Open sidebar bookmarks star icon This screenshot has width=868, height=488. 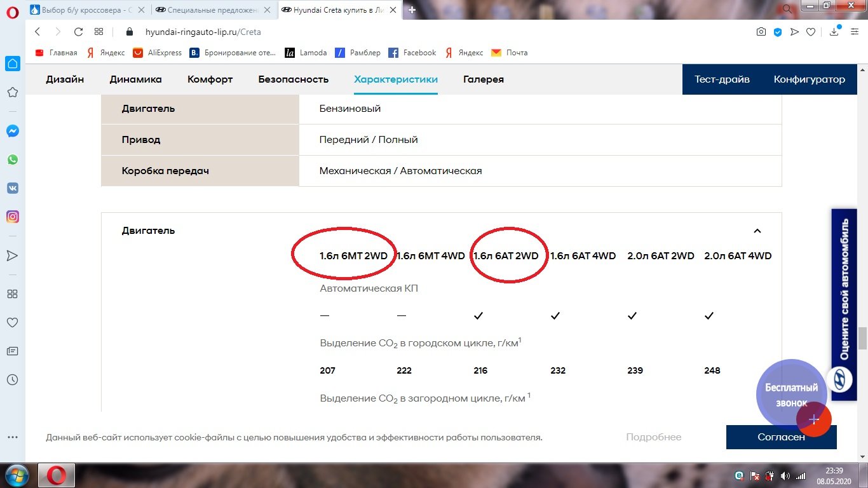(12, 92)
